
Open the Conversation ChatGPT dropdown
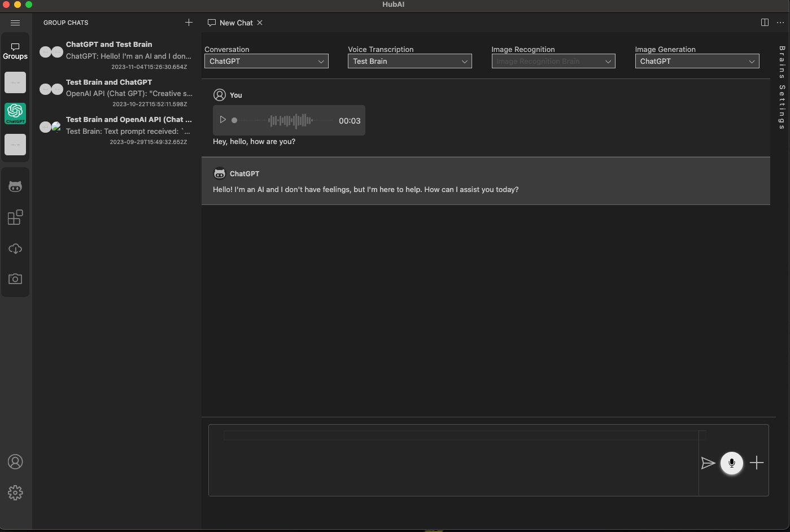(267, 61)
